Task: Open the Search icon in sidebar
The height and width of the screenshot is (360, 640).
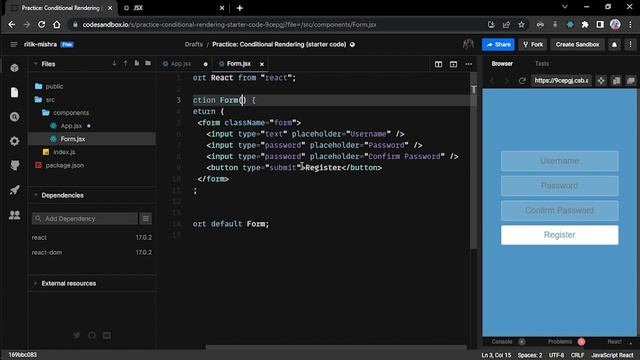Action: coord(15,117)
